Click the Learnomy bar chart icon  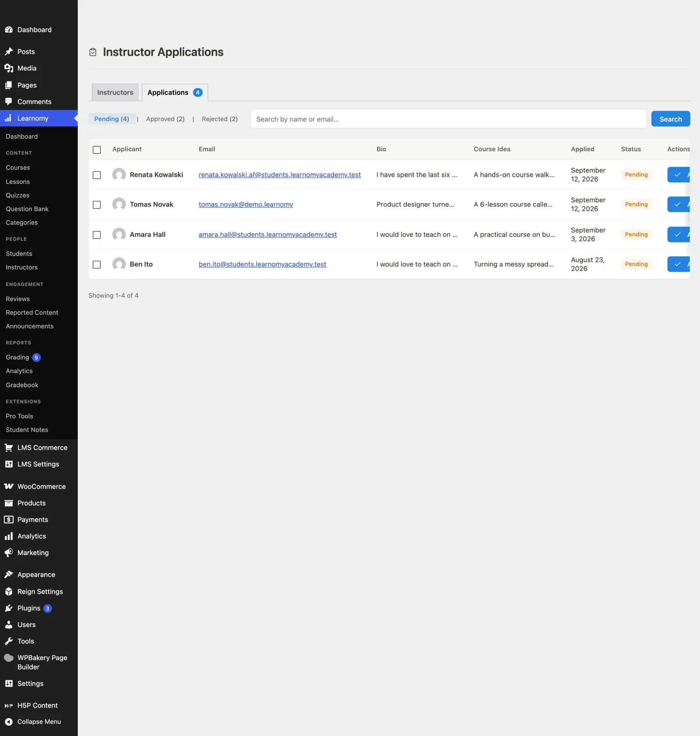[9, 118]
